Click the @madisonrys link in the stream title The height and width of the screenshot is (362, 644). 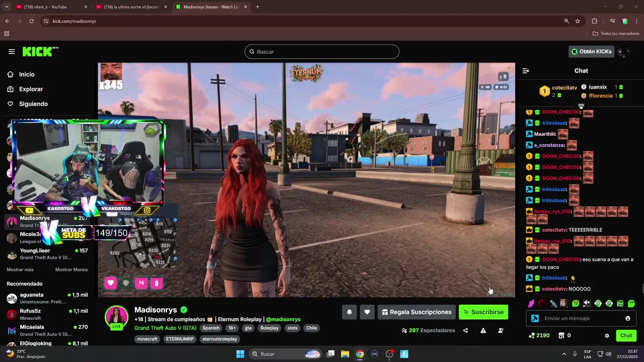coord(283,319)
